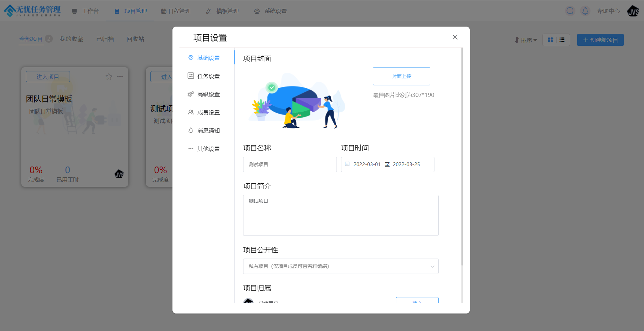Click the 0 已用工时 value
Viewport: 644px width, 331px height.
(68, 170)
